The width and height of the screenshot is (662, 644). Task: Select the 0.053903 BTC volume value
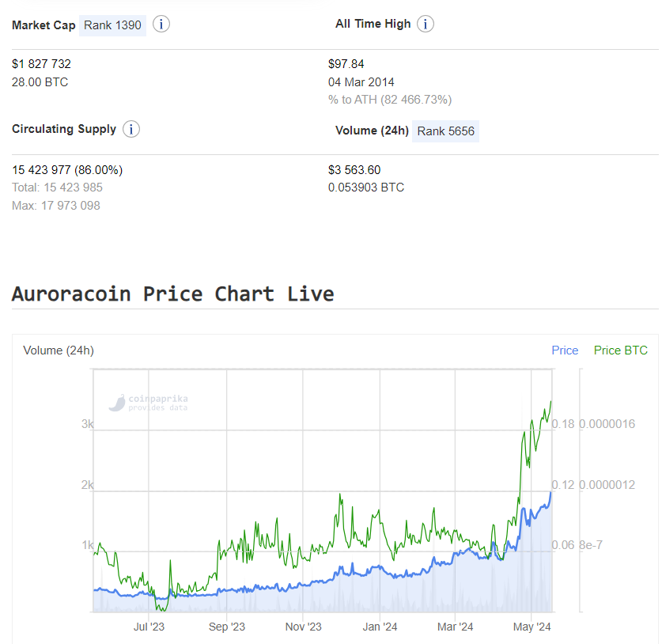pos(366,188)
